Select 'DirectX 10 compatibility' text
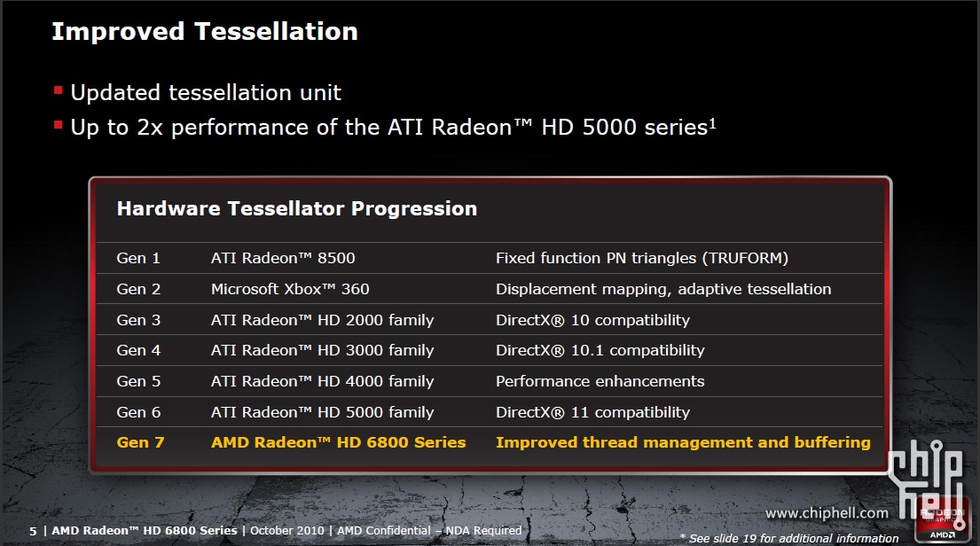 (592, 320)
